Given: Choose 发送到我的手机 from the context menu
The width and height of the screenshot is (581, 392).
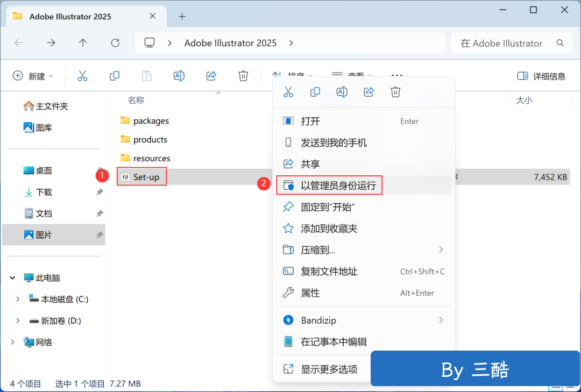Looking at the screenshot, I should tap(364, 142).
